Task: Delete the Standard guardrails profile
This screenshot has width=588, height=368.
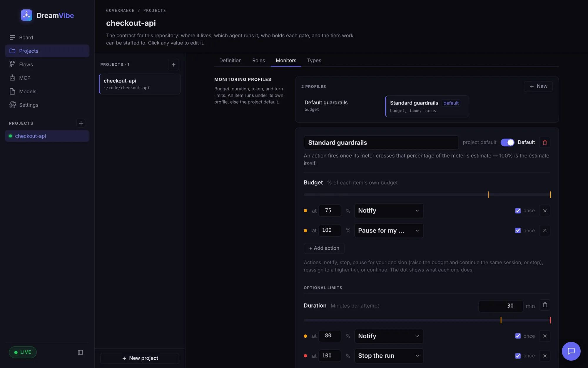Action: [x=545, y=142]
